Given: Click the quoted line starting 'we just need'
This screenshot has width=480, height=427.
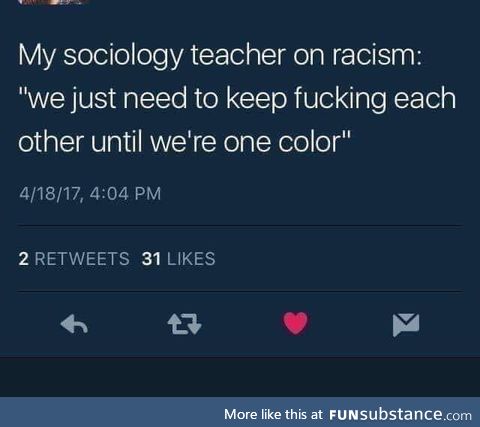Looking at the screenshot, I should (237, 99).
